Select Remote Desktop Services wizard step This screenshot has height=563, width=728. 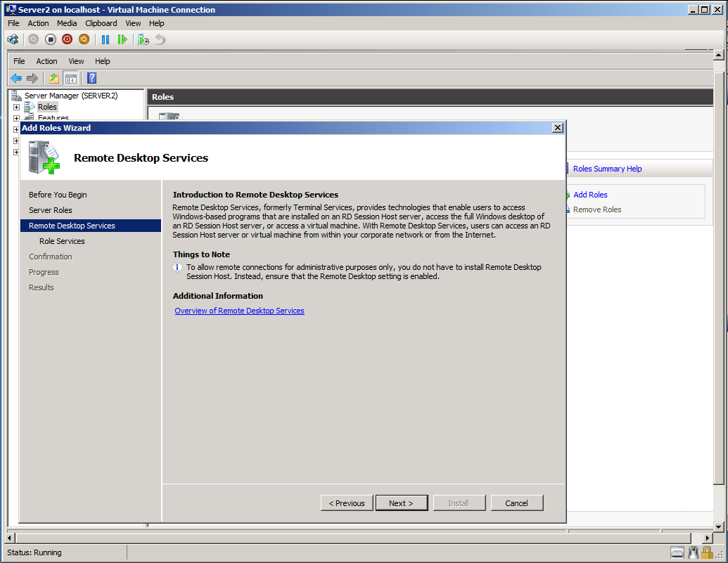pyautogui.click(x=91, y=226)
